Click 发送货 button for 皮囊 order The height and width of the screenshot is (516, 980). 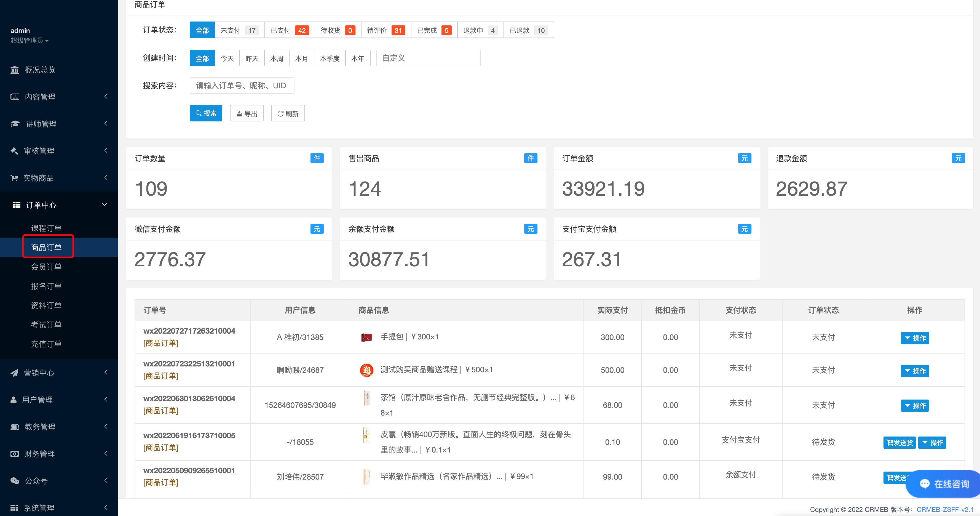point(899,443)
